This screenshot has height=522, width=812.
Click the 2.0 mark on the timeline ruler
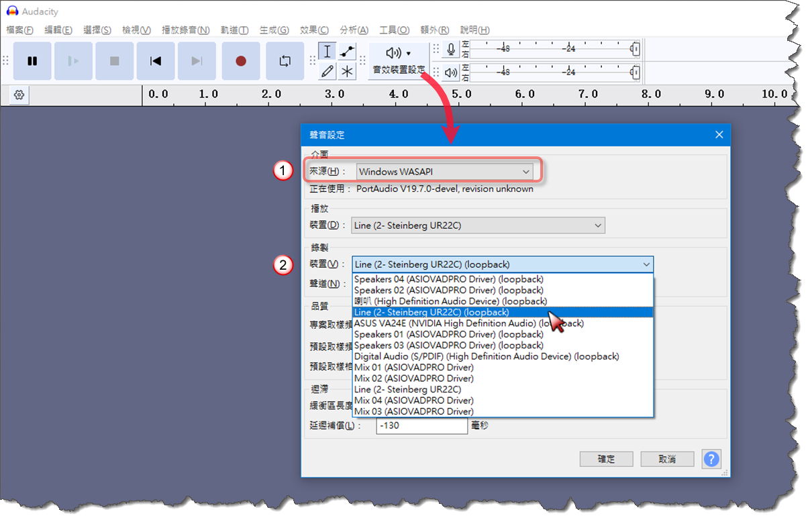point(272,95)
